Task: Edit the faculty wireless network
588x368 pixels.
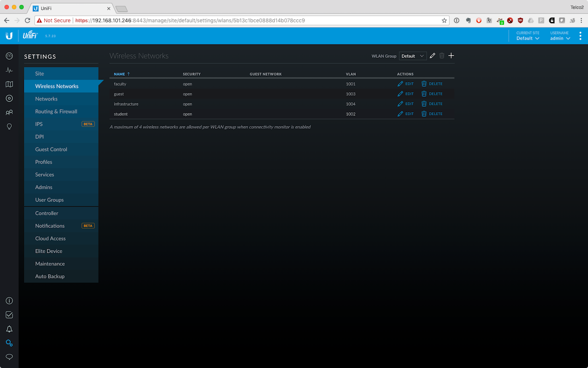Action: point(406,84)
